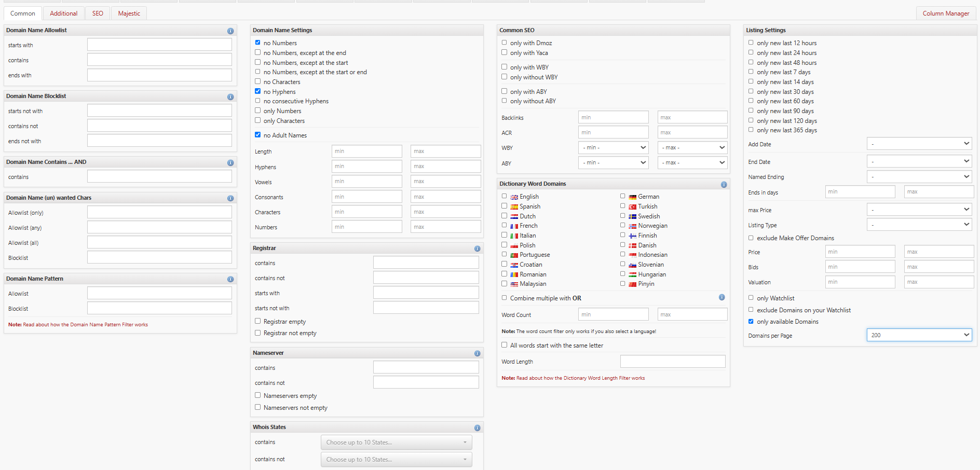The width and height of the screenshot is (980, 470).
Task: Open the WBY min dropdown
Action: point(613,148)
